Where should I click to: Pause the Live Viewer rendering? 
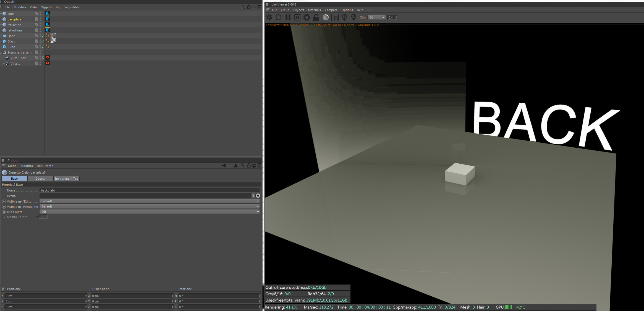(x=288, y=17)
